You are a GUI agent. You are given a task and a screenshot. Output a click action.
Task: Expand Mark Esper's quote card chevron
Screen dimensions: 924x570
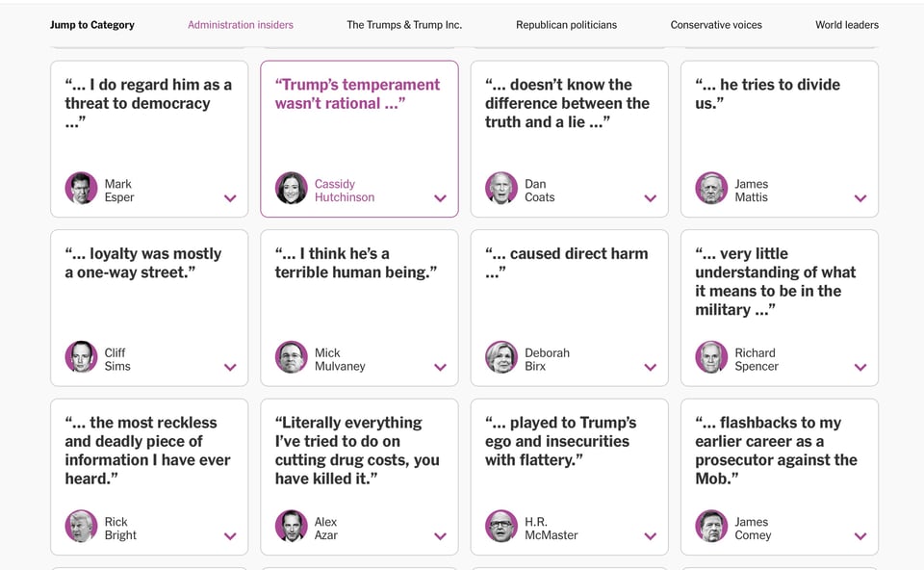[230, 198]
